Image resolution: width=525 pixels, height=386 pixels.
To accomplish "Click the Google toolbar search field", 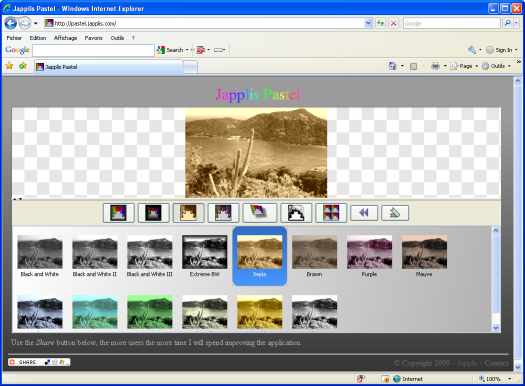I will [93, 50].
